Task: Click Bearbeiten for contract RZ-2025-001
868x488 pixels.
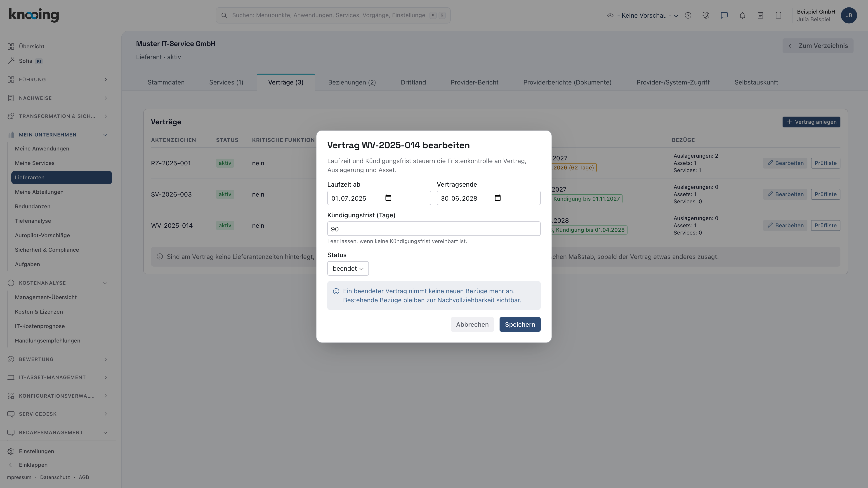Action: (x=785, y=163)
